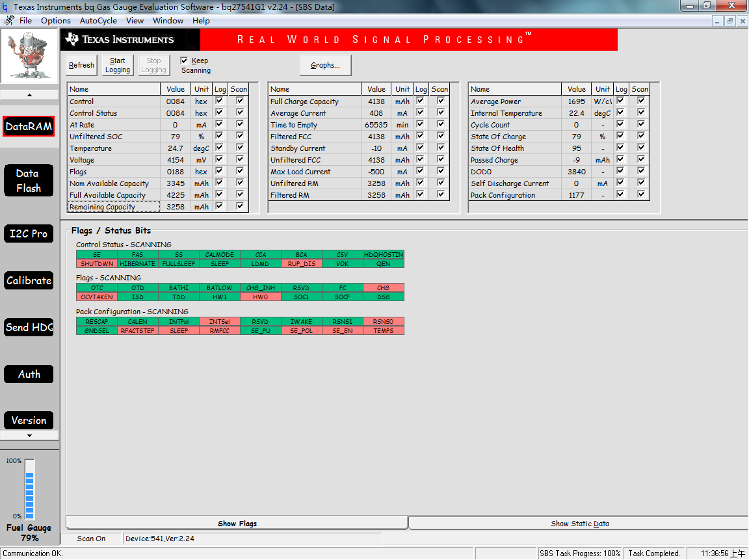
Task: Restore the inner SBS Data window
Action: [x=730, y=21]
